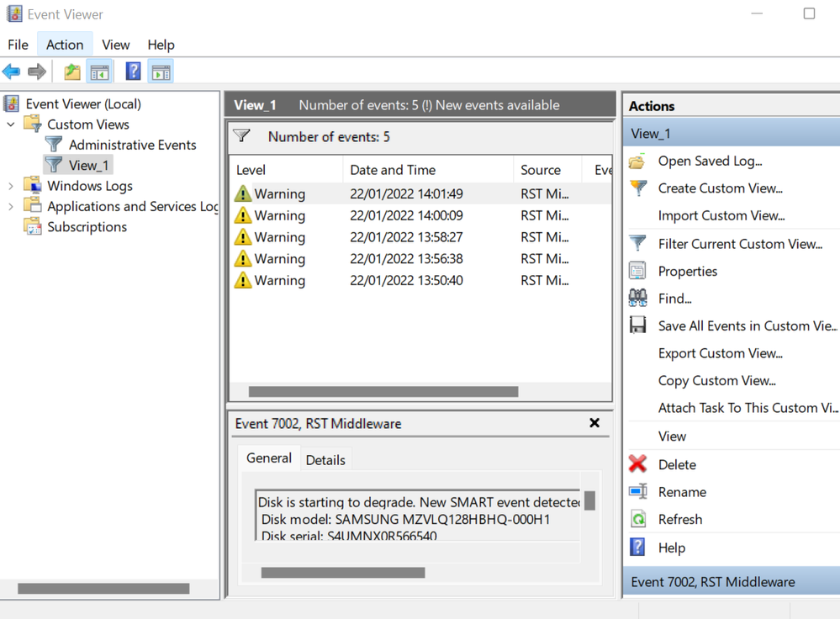Click the Help icon in Actions pane
Screen dimensions: 840x619
[637, 548]
